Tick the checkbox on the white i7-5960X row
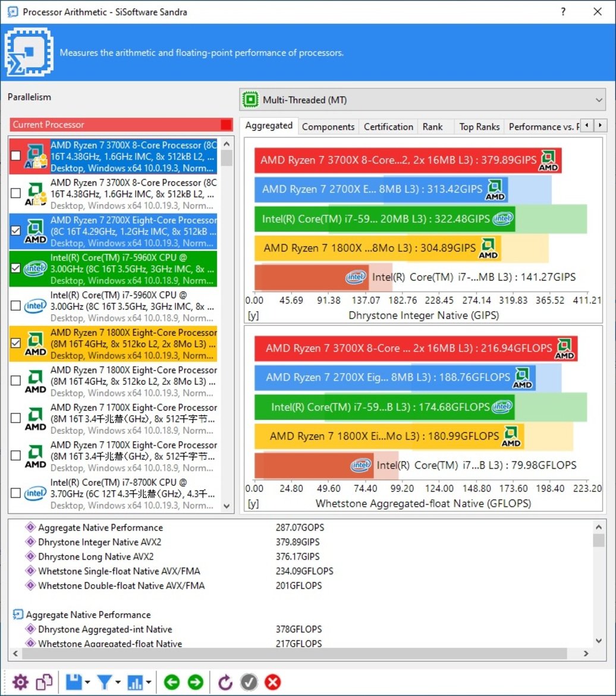This screenshot has height=696, width=616. pyautogui.click(x=15, y=306)
